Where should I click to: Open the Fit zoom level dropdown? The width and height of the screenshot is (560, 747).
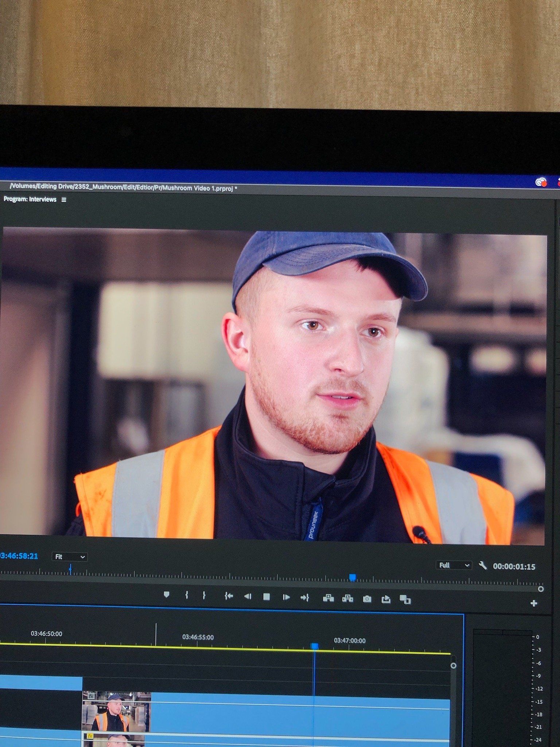click(x=70, y=557)
